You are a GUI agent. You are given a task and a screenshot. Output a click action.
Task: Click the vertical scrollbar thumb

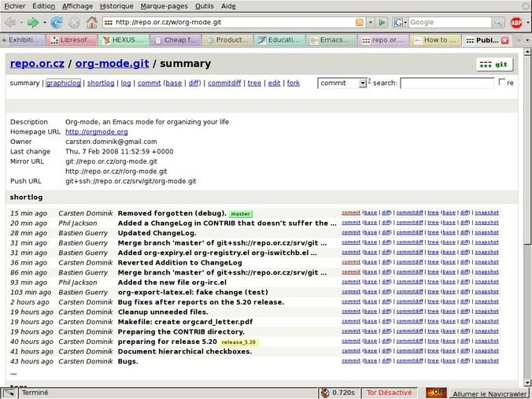point(527,150)
